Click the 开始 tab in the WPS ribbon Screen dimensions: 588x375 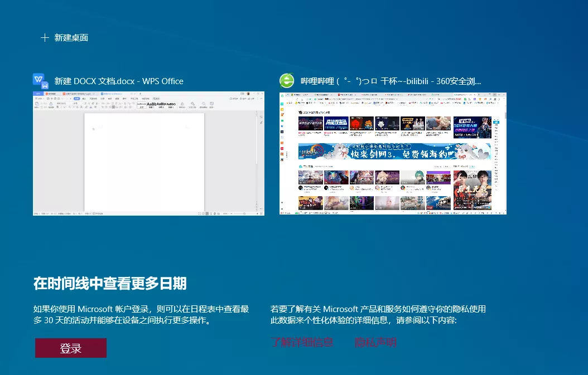tap(77, 98)
